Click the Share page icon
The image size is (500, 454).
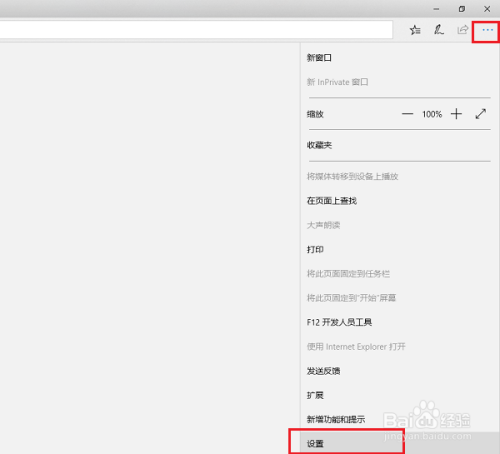click(462, 30)
